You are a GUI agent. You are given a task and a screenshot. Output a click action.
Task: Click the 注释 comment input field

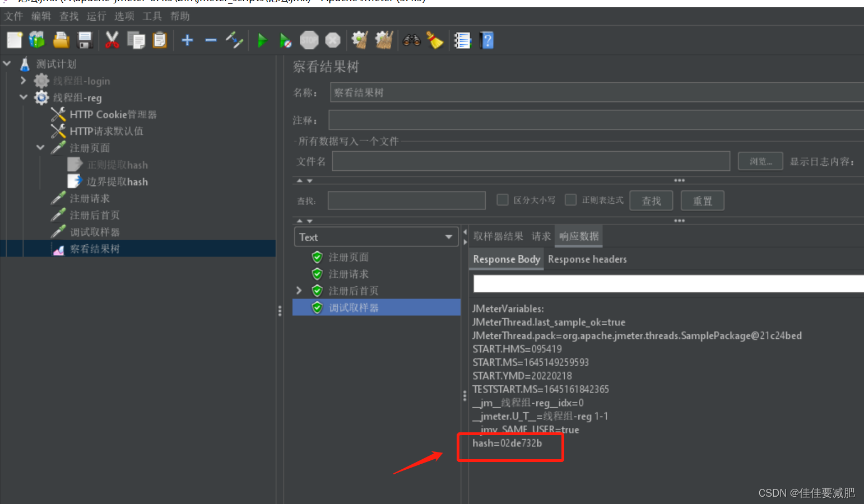point(596,120)
